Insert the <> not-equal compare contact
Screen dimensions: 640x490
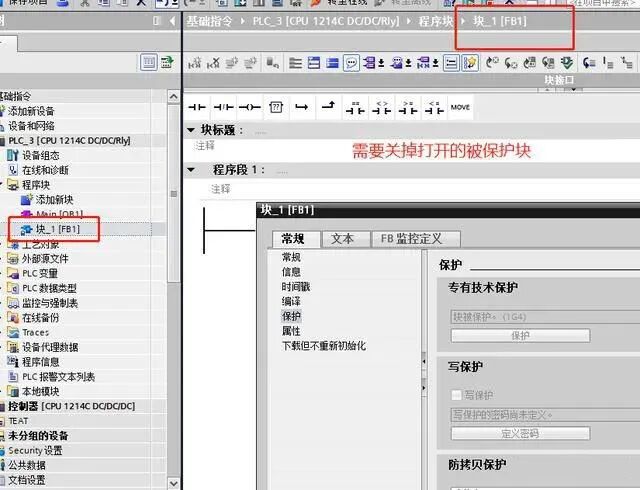point(382,108)
